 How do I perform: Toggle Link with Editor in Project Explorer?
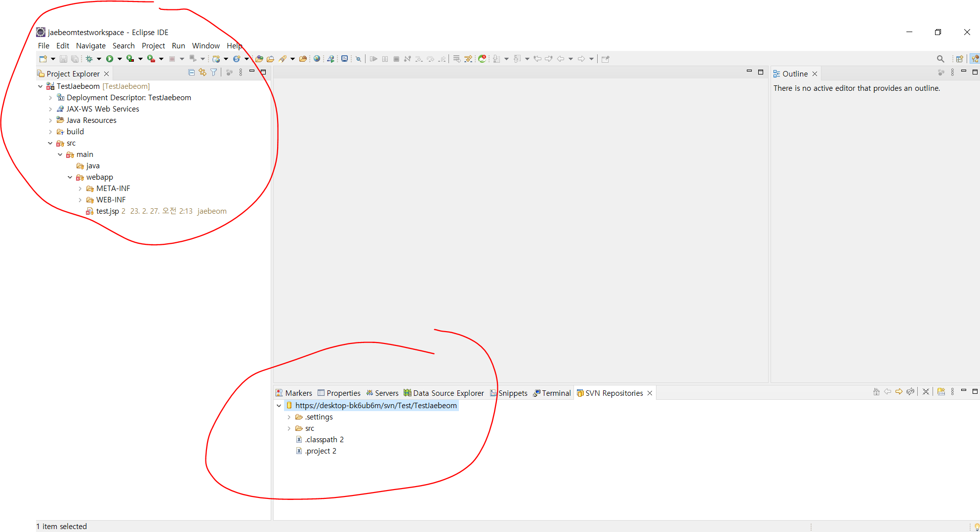click(x=203, y=73)
